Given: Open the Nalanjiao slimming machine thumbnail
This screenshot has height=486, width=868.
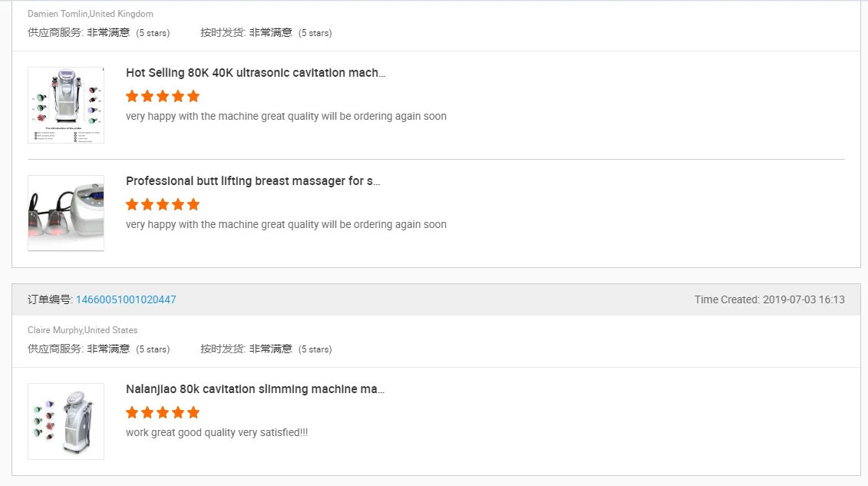Looking at the screenshot, I should 66,422.
